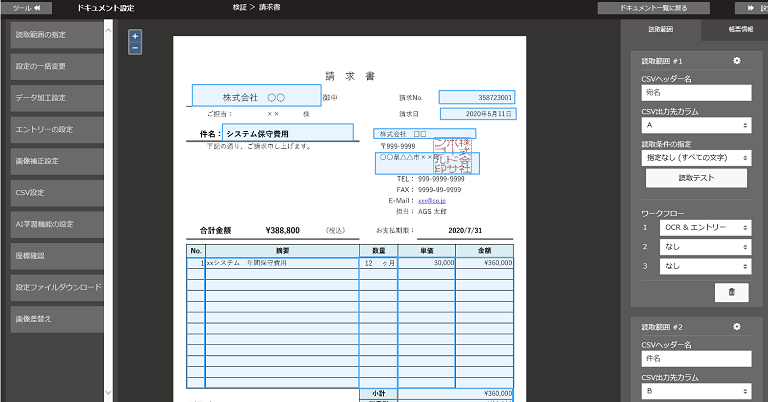Open CSV出力先カラム dropdown showing B
Viewport: 768px width, 402px height.
click(695, 391)
